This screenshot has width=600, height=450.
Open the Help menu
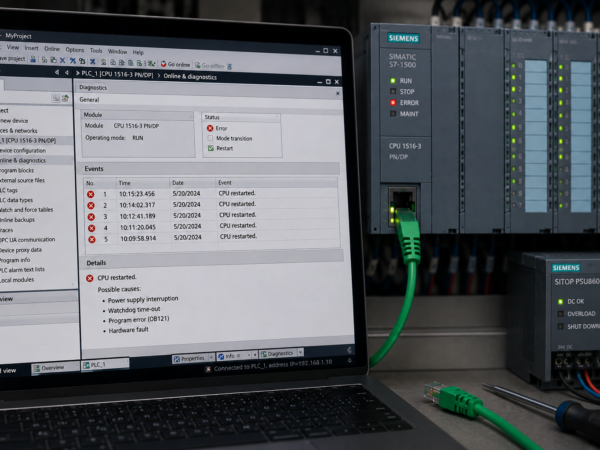click(x=138, y=52)
